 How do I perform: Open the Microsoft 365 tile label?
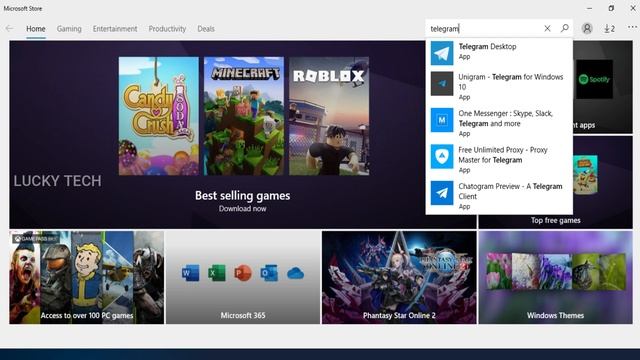click(243, 316)
